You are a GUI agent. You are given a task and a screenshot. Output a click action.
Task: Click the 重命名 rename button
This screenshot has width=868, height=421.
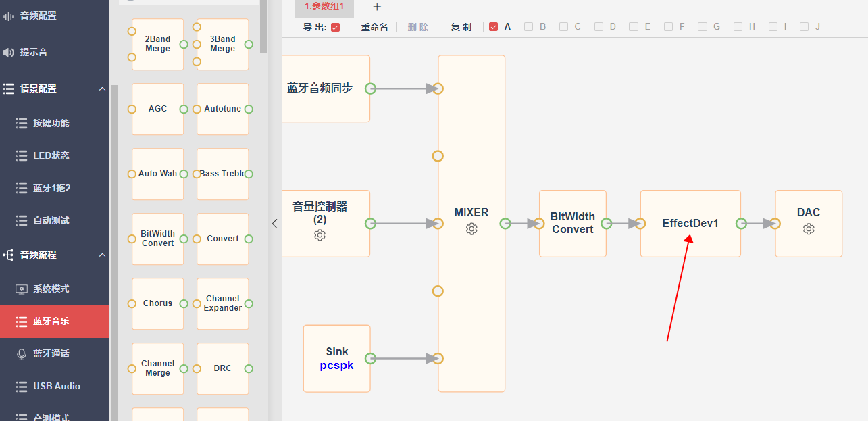(x=374, y=27)
